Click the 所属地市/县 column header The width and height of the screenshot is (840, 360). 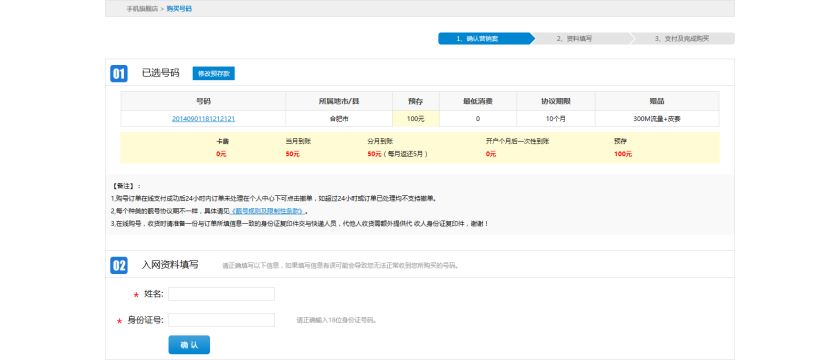point(339,101)
